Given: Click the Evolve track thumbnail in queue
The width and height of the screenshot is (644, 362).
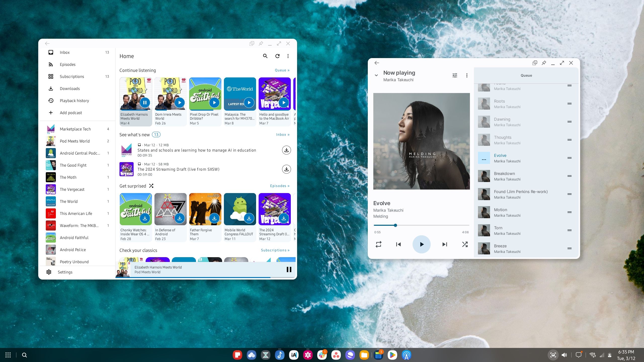Looking at the screenshot, I should click(484, 158).
